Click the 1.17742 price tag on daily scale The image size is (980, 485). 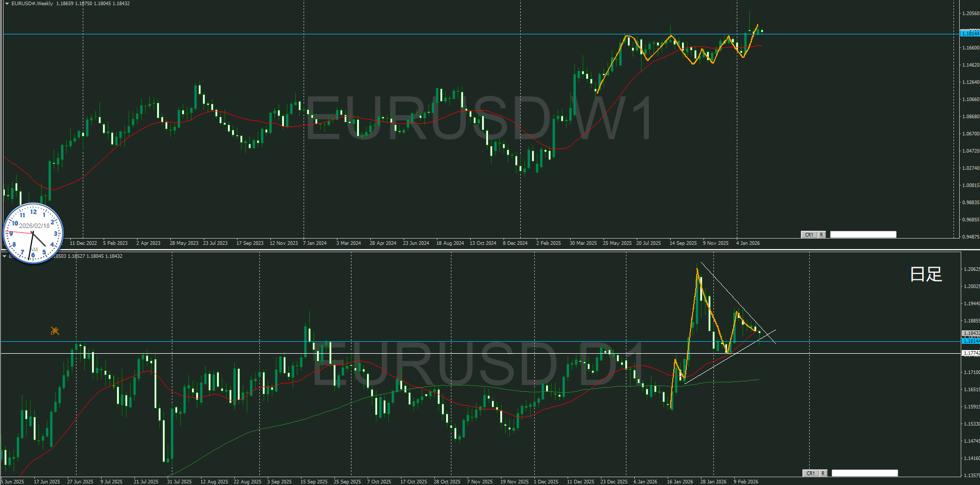tap(971, 353)
